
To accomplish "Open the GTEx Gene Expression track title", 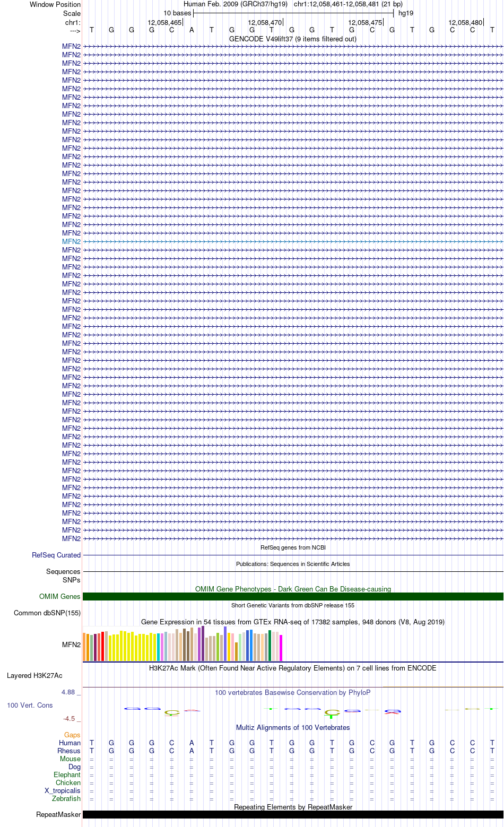I will 293,622.
